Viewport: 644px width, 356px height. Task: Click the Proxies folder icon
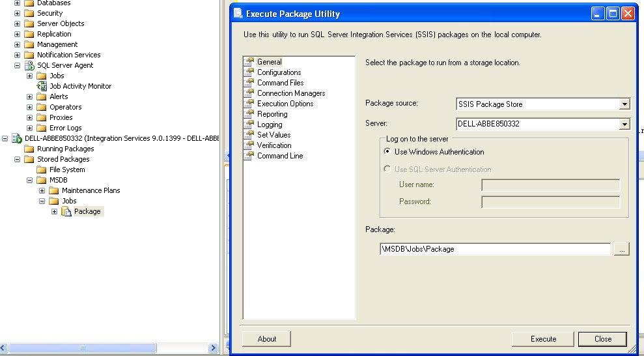pos(41,117)
